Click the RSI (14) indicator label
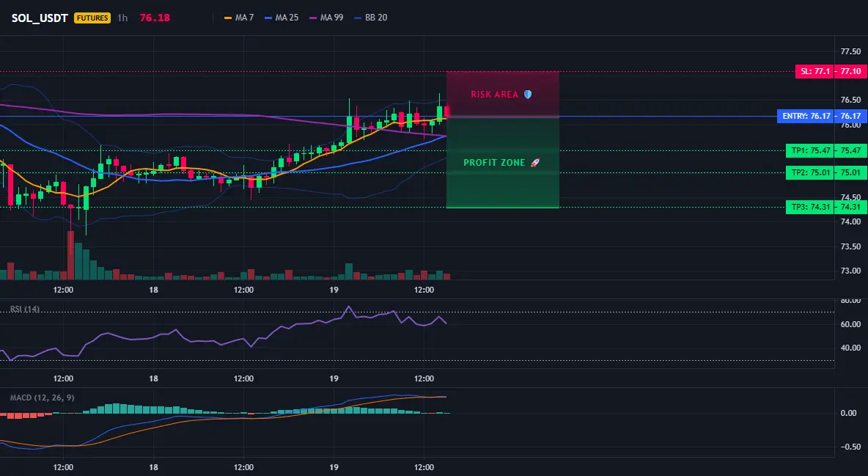 click(25, 310)
